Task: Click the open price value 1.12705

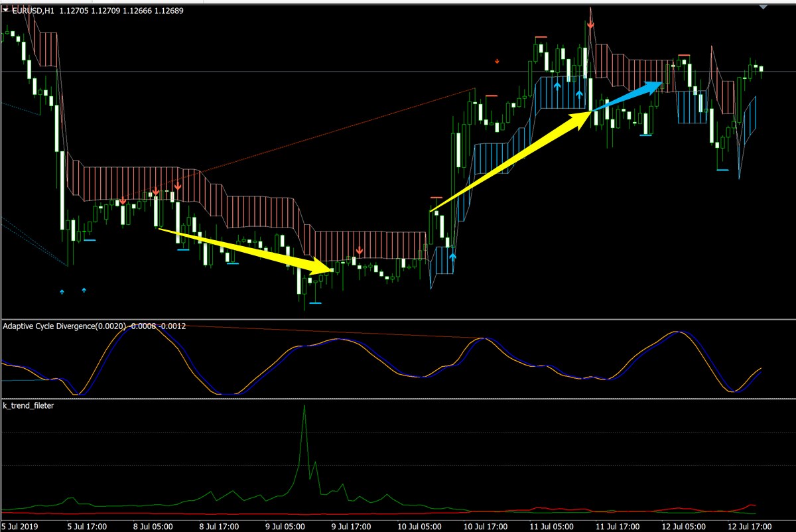Action: click(74, 11)
